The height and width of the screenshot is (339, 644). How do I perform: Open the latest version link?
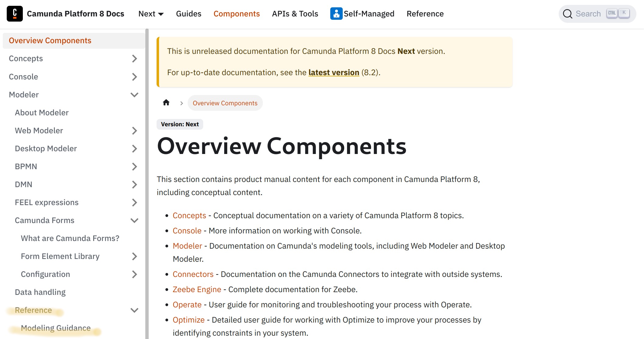334,72
